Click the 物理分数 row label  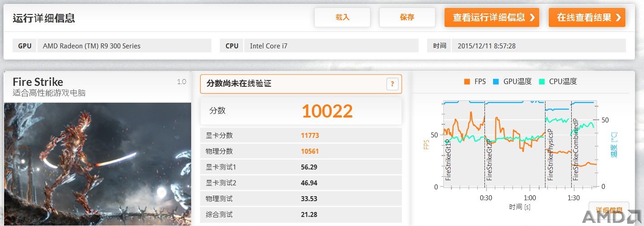click(219, 151)
